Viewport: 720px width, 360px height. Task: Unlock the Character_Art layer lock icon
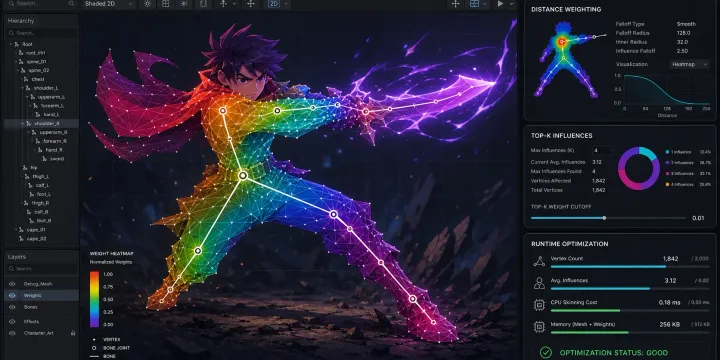coord(73,333)
